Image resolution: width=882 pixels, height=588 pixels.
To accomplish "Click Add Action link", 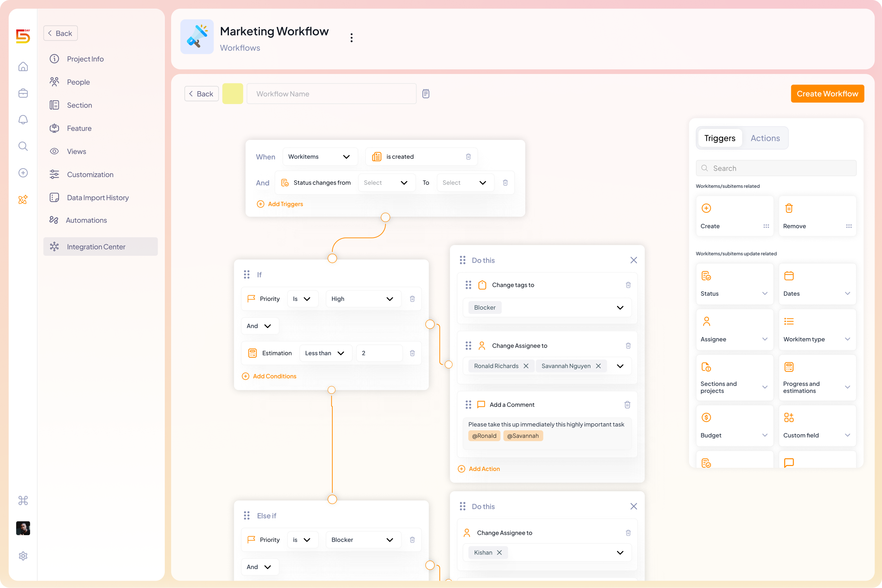I will click(479, 469).
